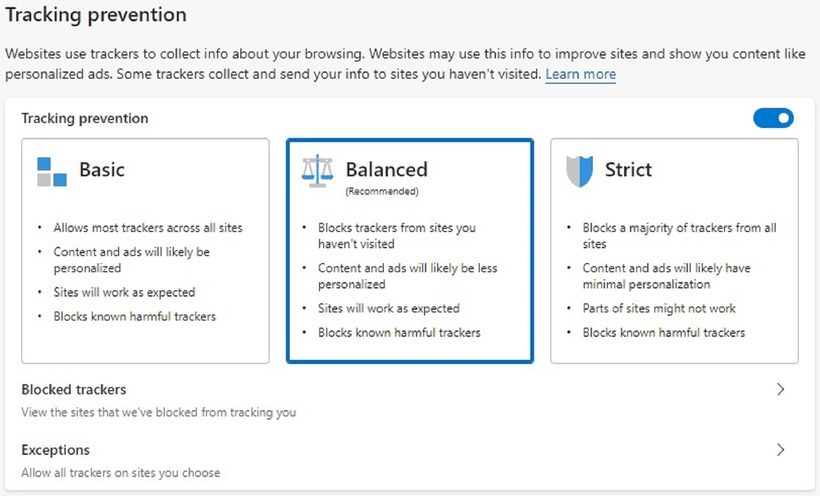The height and width of the screenshot is (496, 820).
Task: Choose the Balanced (Recommended) option
Action: pyautogui.click(x=410, y=251)
